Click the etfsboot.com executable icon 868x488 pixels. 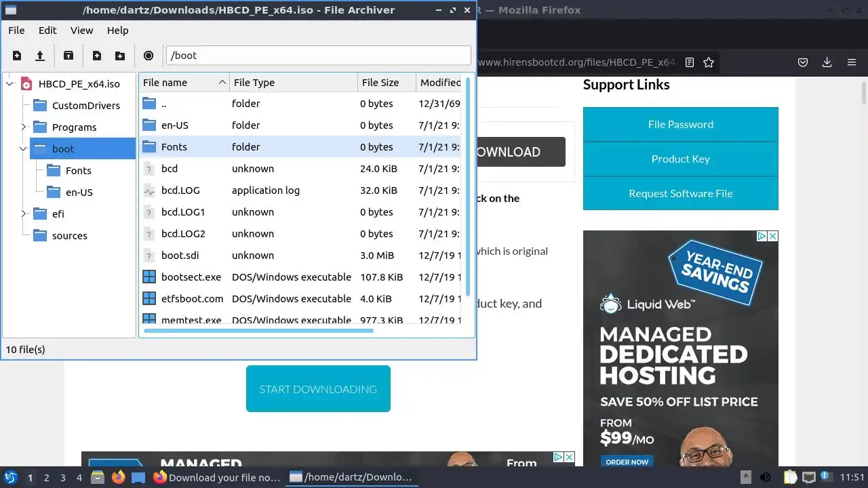click(149, 298)
